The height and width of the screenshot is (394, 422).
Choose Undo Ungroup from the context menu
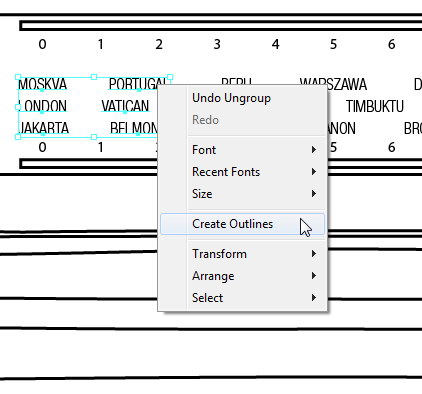click(x=242, y=98)
